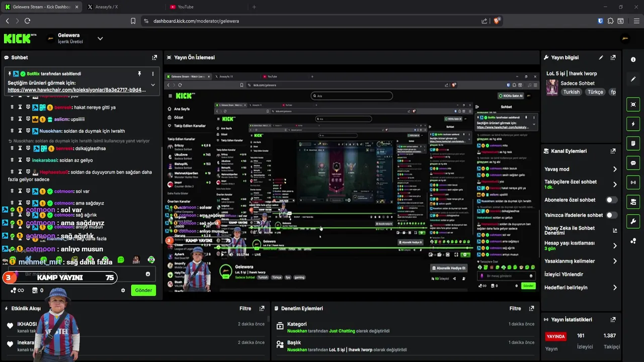The image size is (644, 362).
Task: Open Filtre in Denetim Eylemleri panel
Action: (515, 309)
